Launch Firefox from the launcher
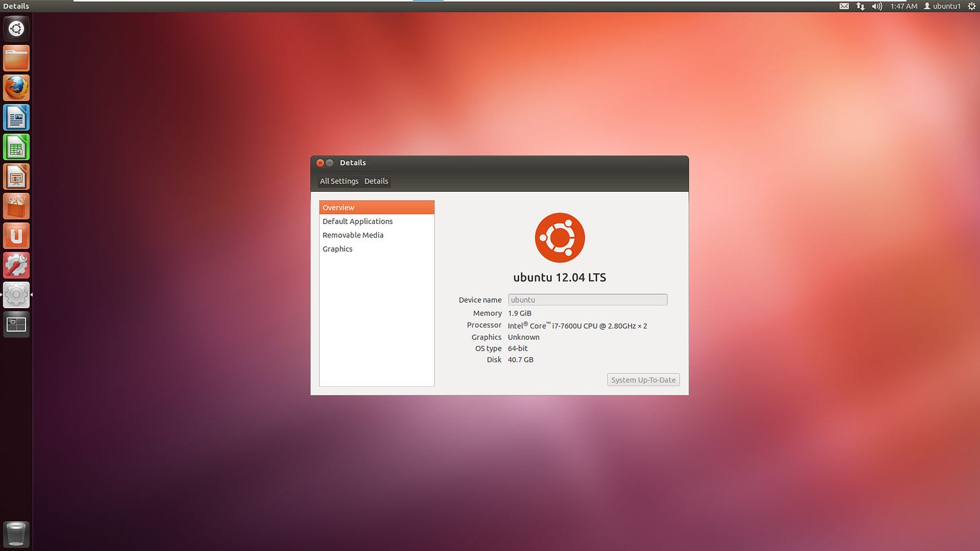The width and height of the screenshot is (980, 551). [16, 87]
